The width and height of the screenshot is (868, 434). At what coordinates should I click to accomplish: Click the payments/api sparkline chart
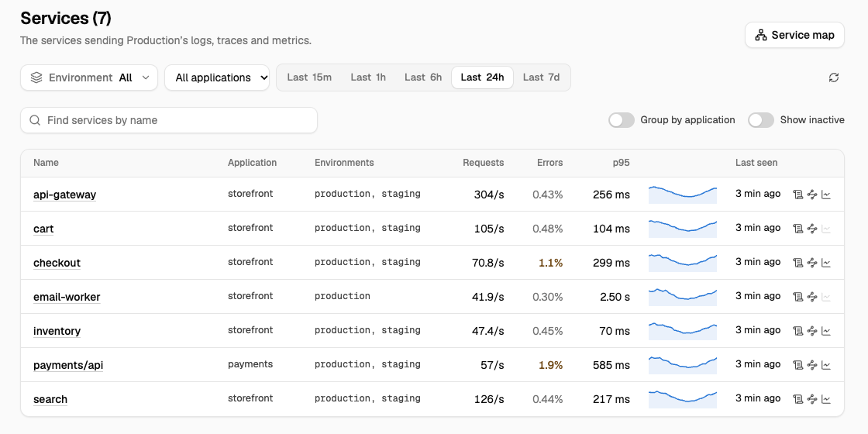tap(683, 365)
